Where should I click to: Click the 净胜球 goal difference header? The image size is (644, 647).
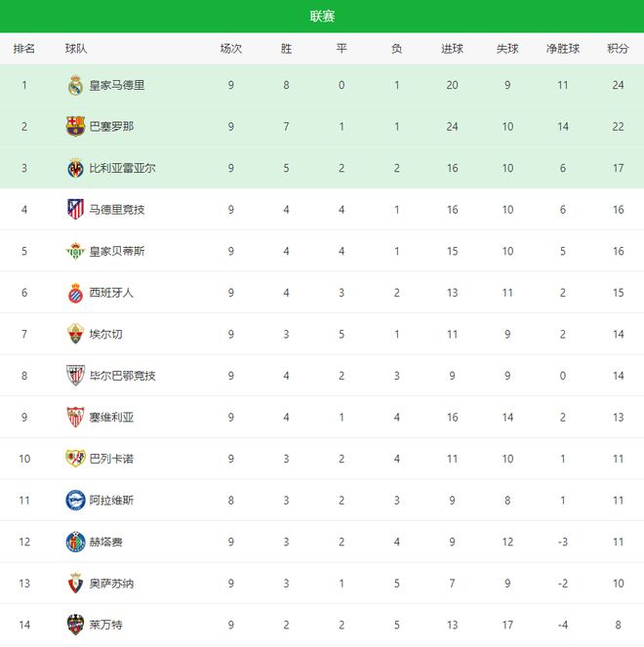(x=562, y=49)
